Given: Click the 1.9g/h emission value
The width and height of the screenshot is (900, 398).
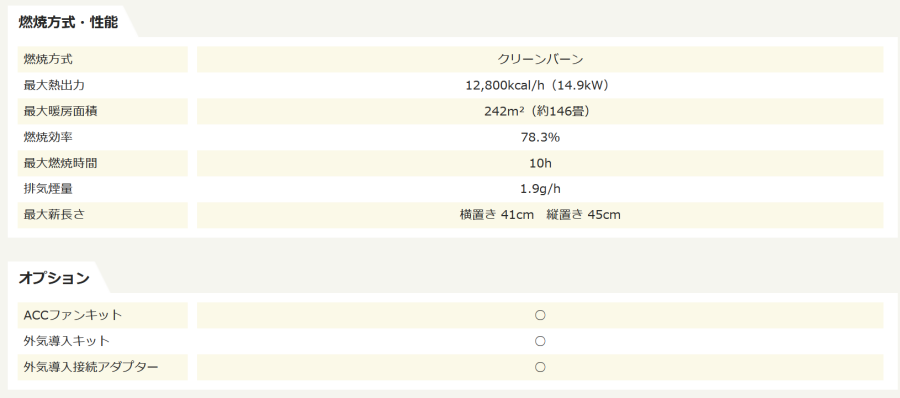Looking at the screenshot, I should (x=540, y=189).
